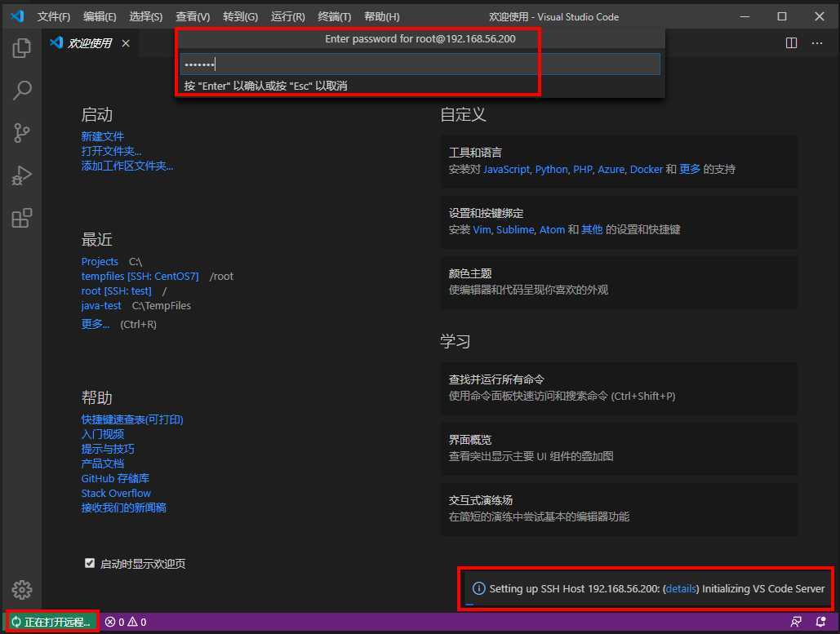Open the 颜色主题 customization card
Viewport: 840px width, 634px height.
[619, 282]
